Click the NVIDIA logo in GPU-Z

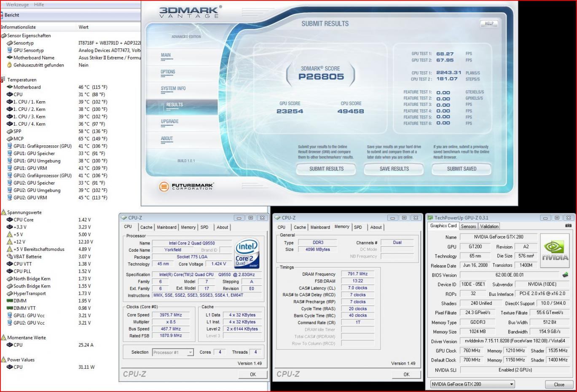[555, 250]
